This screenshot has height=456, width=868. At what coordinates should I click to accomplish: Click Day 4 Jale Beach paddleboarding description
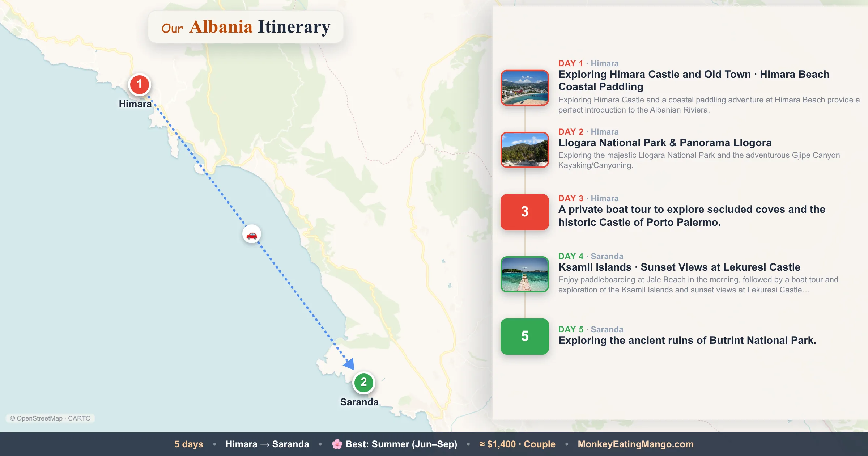coord(698,284)
